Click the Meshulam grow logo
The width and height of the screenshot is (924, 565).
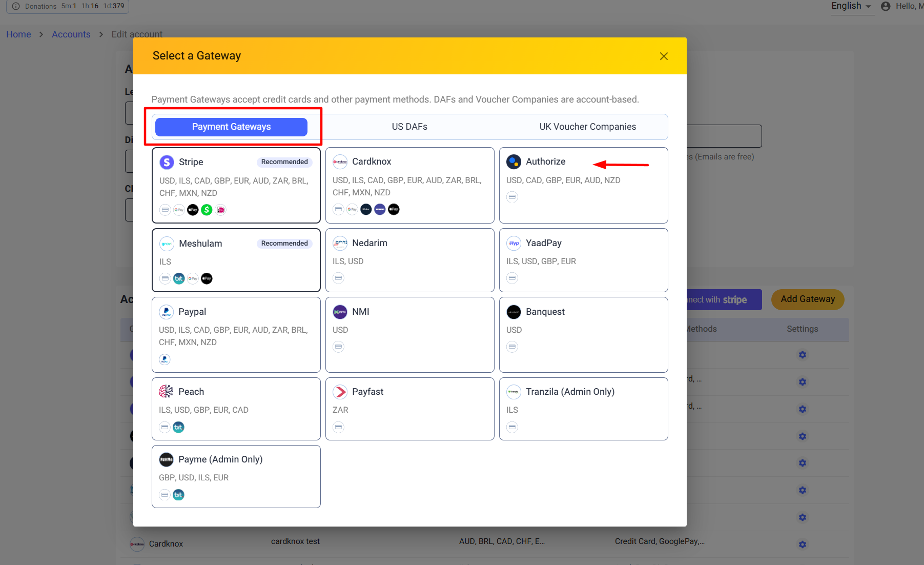(167, 244)
